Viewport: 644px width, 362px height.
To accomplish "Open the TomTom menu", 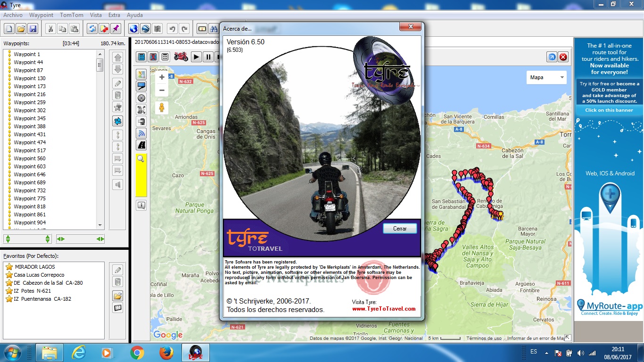I will pos(72,15).
